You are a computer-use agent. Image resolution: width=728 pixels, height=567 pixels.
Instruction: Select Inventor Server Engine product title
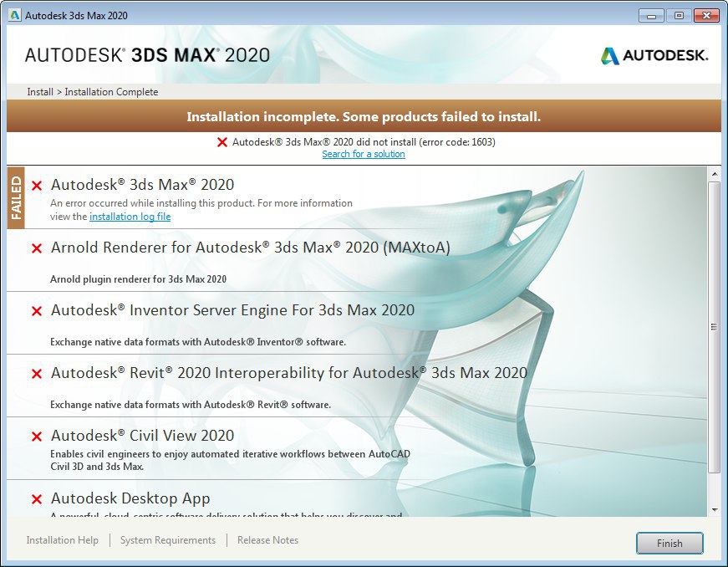click(232, 309)
